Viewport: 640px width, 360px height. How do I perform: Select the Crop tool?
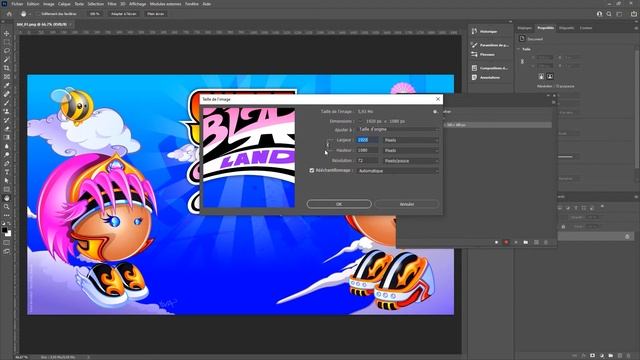7,68
